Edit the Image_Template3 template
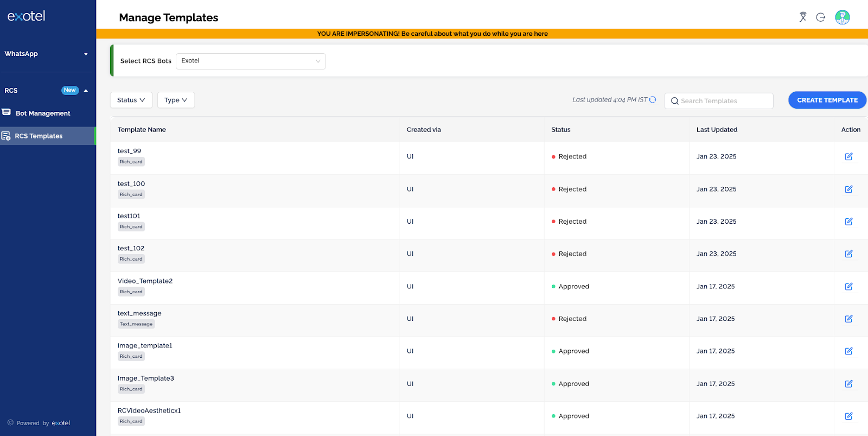 [848, 384]
